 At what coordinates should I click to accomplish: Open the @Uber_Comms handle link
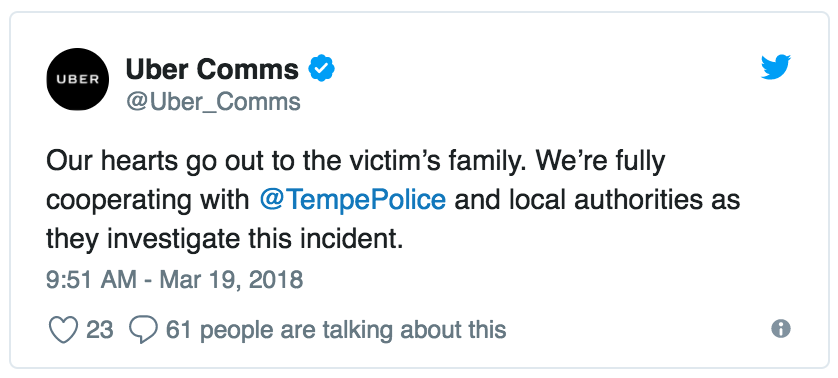(213, 101)
